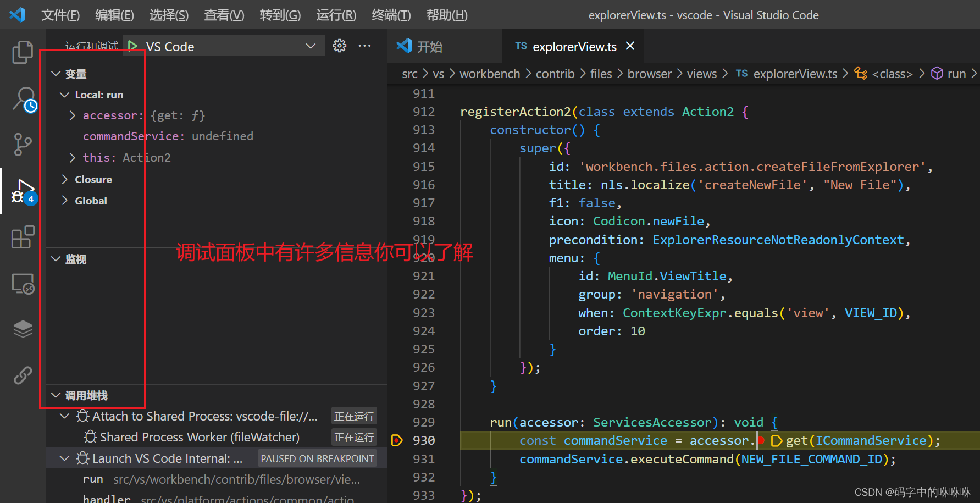Image resolution: width=980 pixels, height=503 pixels.
Task: Expand the accessor variable
Action: (72, 115)
